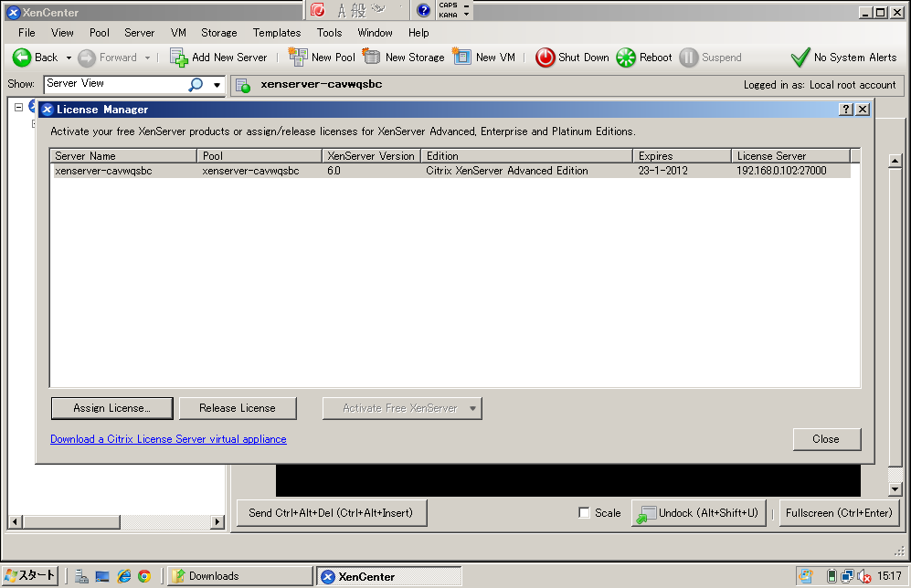Click the Show Desktop quick launch icon
Viewport: 911px width, 588px height.
[103, 576]
